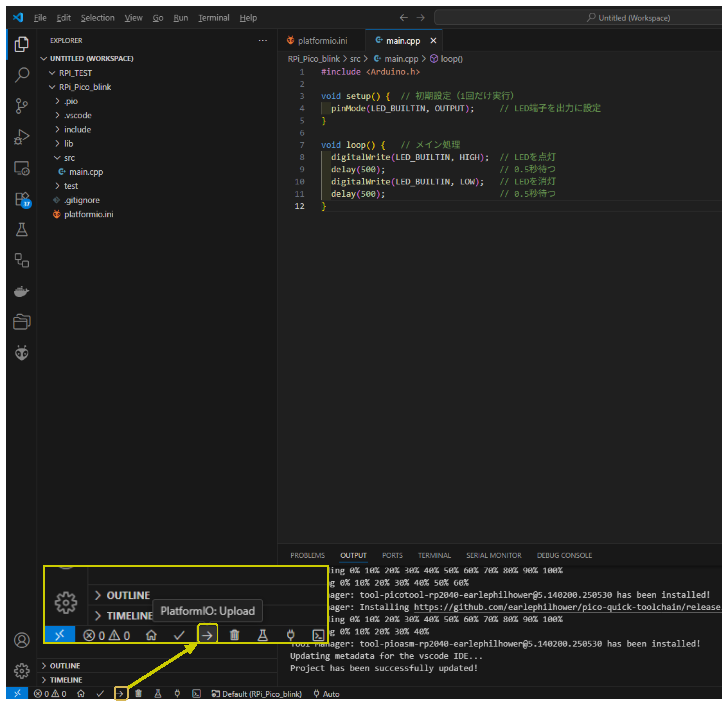Open the Source Control view
728x707 pixels.
click(x=22, y=106)
